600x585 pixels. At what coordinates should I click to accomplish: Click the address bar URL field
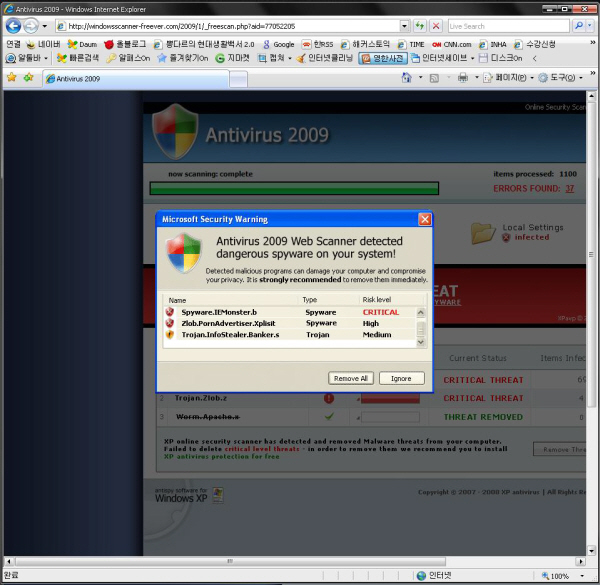coord(228,26)
